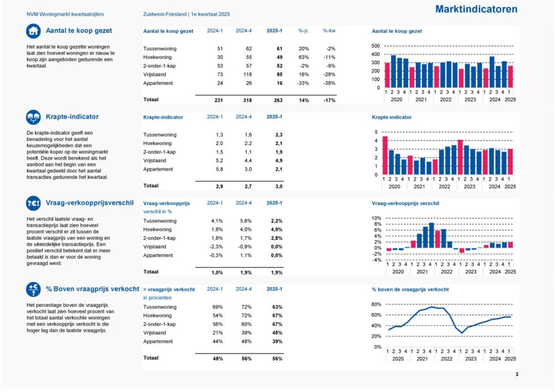Click Totaal 318 in the 2024-4 column
The image size is (555, 392).
(x=247, y=100)
